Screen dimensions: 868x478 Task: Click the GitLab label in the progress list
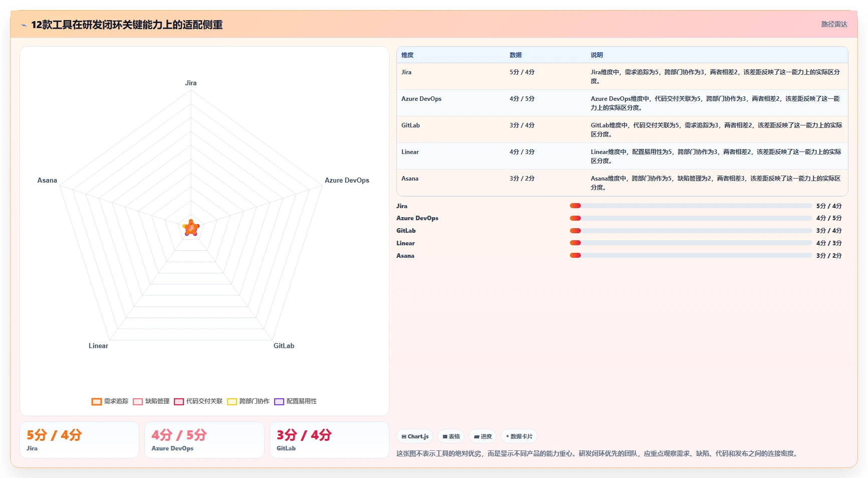point(406,231)
